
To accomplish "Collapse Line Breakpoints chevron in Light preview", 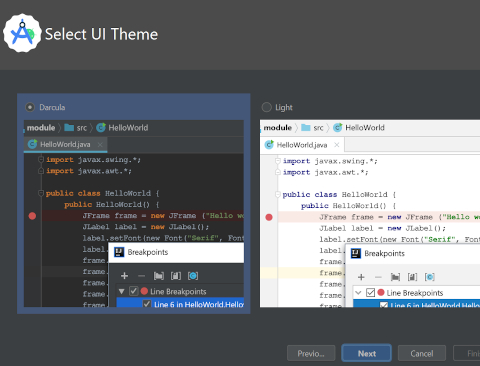I will pyautogui.click(x=358, y=293).
